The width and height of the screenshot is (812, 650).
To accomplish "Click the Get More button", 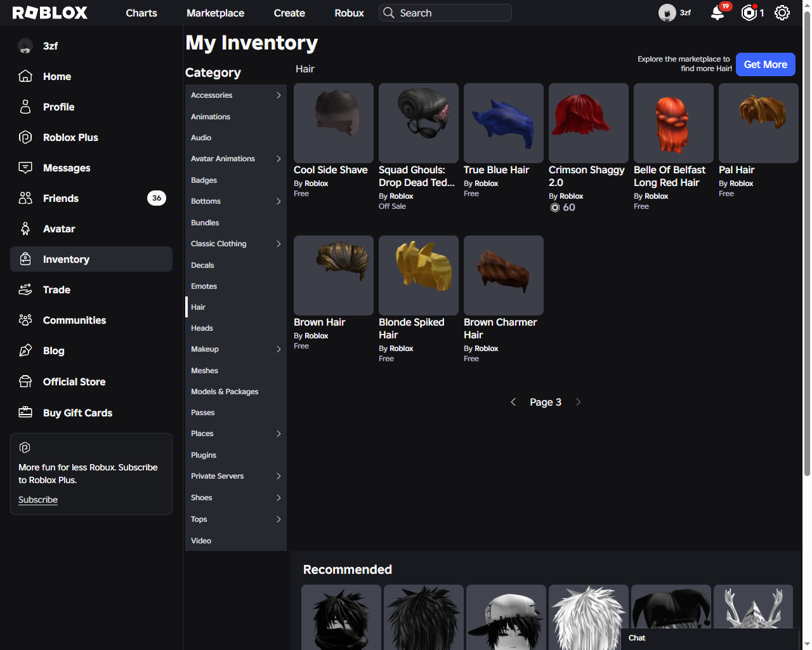I will pos(765,64).
